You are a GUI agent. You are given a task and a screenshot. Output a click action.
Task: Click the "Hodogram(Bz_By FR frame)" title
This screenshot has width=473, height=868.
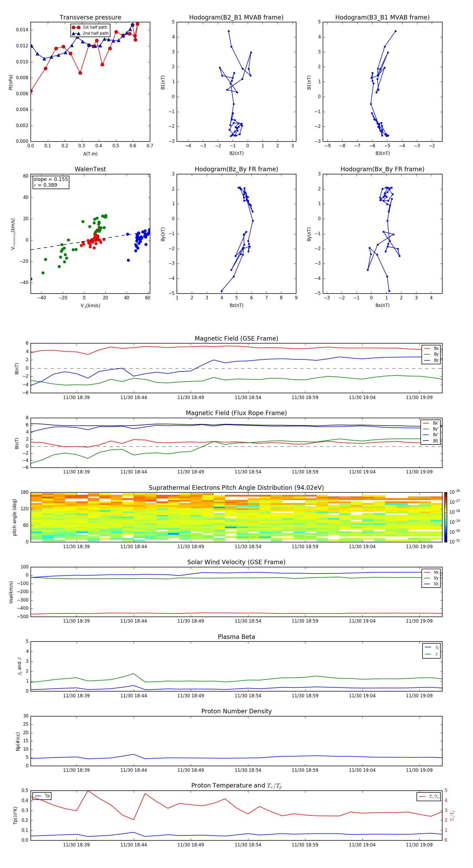[236, 169]
